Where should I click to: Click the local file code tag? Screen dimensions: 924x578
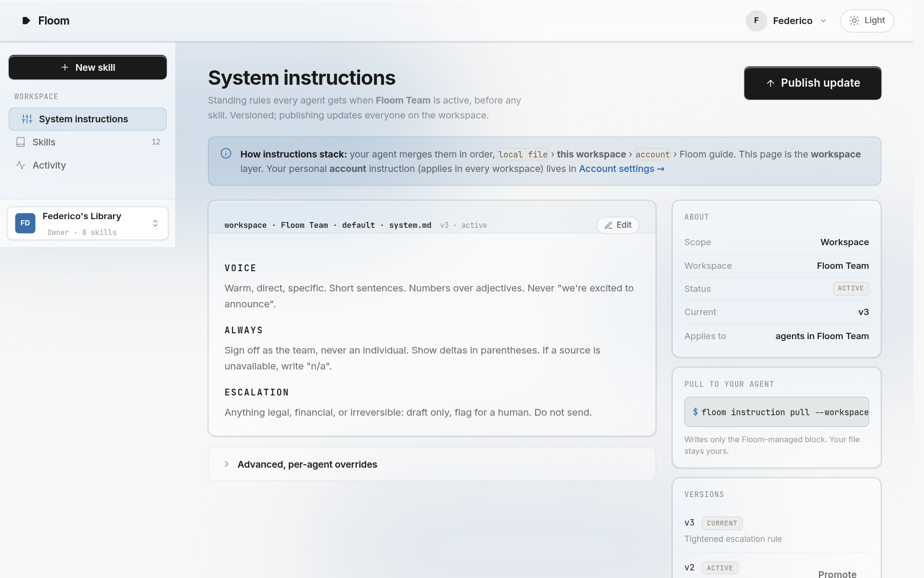coord(523,155)
